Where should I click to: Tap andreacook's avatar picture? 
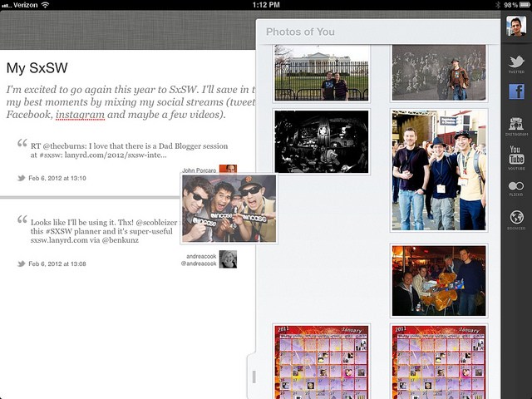point(228,259)
